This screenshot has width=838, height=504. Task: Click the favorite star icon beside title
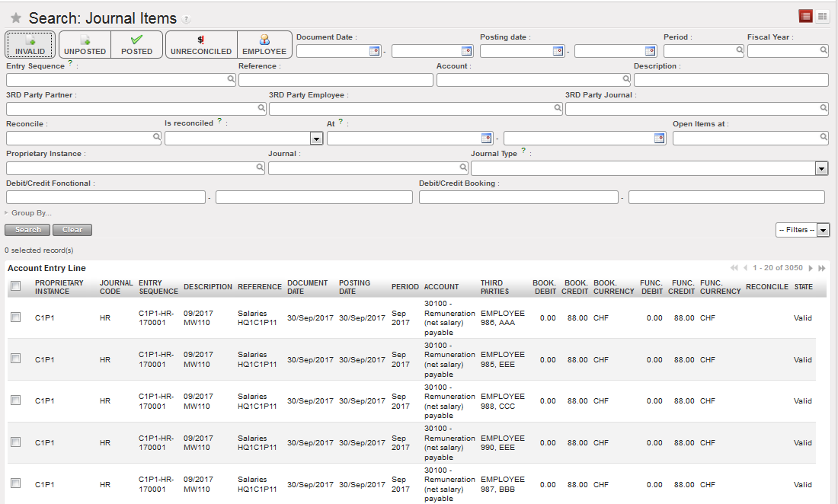click(x=15, y=18)
